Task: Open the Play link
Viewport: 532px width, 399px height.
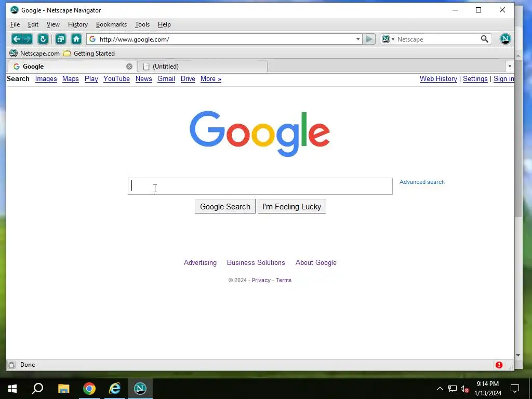Action: 91,79
